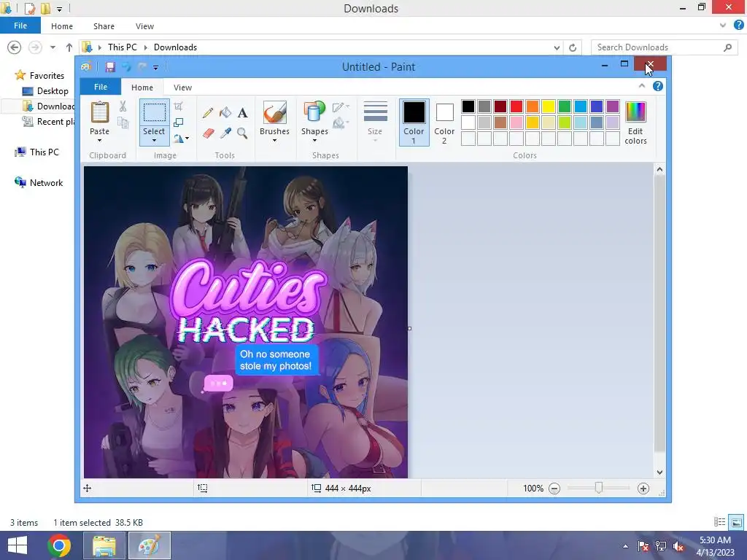Click the Resize icon in Image group
The image size is (747, 560).
coord(179,122)
